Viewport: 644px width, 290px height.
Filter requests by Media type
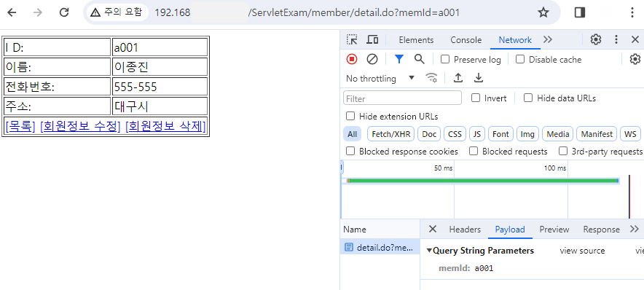(558, 134)
